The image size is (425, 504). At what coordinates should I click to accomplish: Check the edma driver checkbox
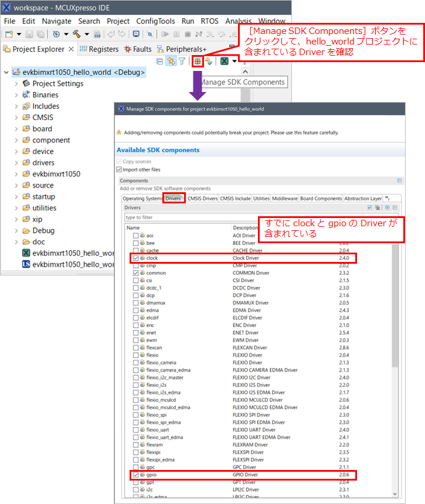135,310
